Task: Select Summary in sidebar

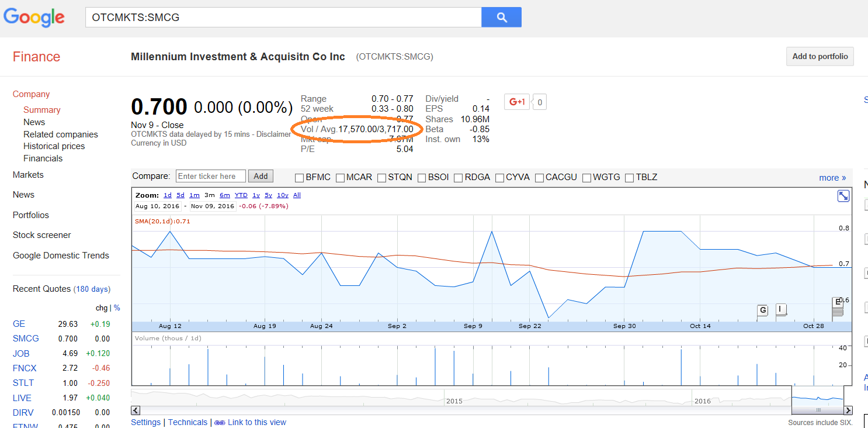Action: pos(42,110)
